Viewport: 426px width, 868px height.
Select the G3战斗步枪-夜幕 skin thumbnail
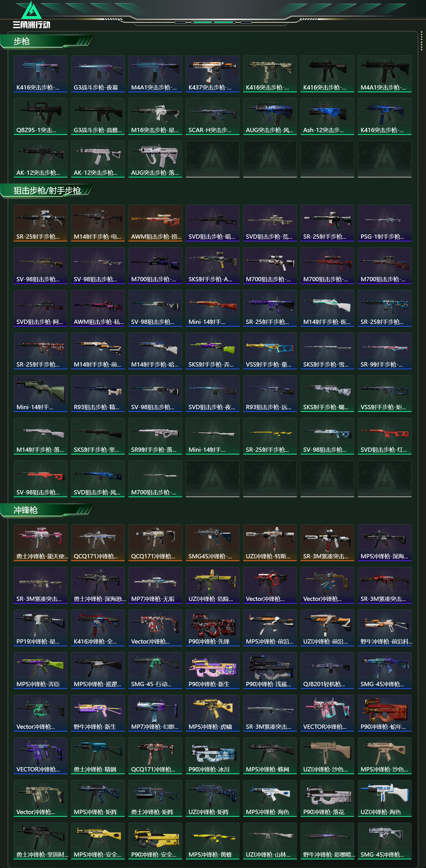click(x=98, y=74)
